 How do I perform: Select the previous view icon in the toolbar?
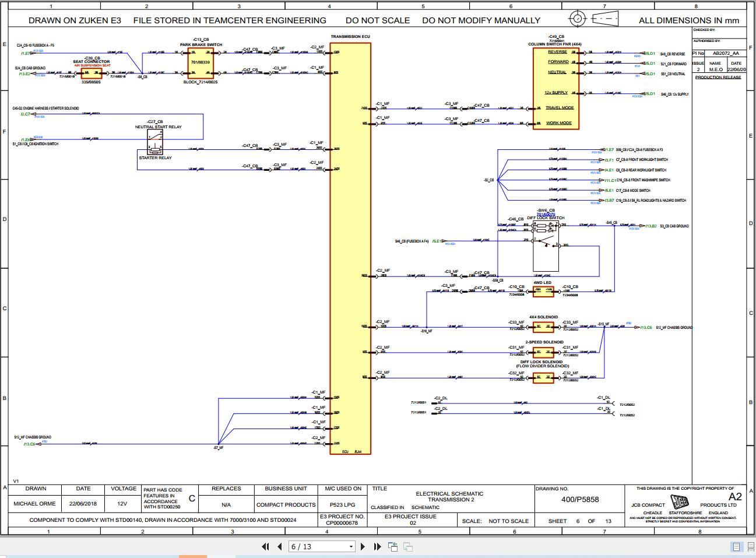[x=393, y=547]
